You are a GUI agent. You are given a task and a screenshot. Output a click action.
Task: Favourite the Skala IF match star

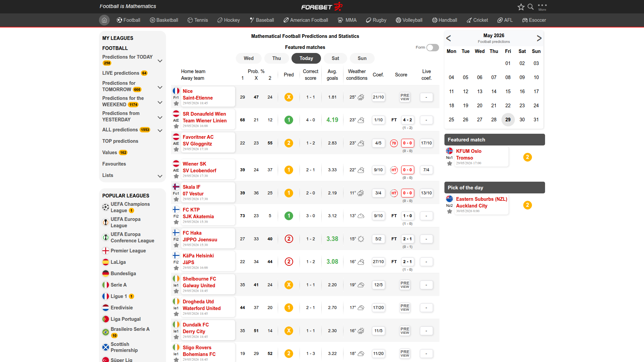(176, 199)
